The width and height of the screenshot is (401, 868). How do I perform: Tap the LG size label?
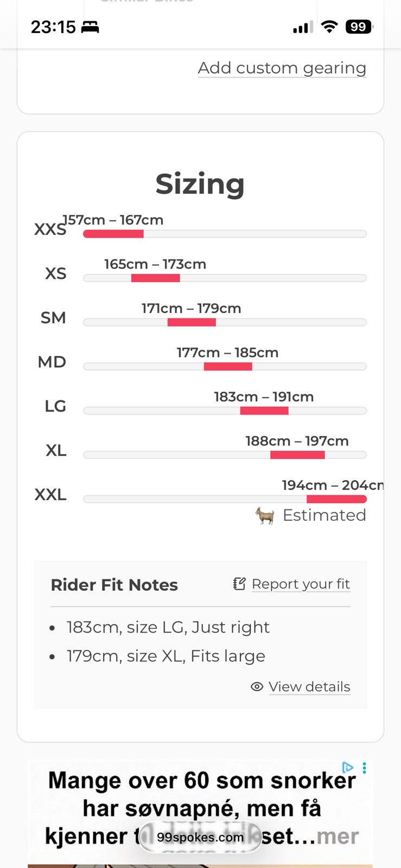pyautogui.click(x=55, y=406)
